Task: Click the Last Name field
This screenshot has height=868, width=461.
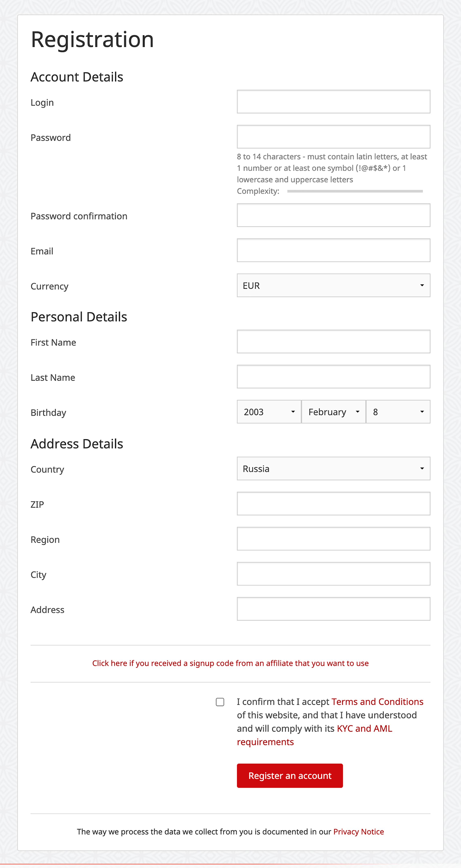Action: (333, 376)
